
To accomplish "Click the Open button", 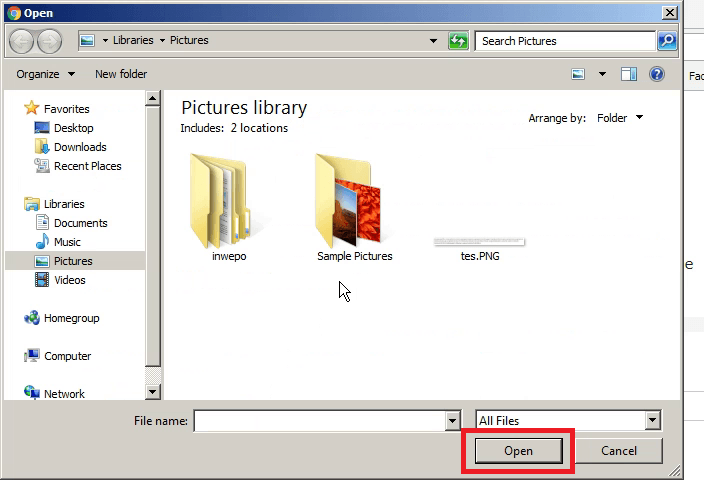I will [x=518, y=451].
